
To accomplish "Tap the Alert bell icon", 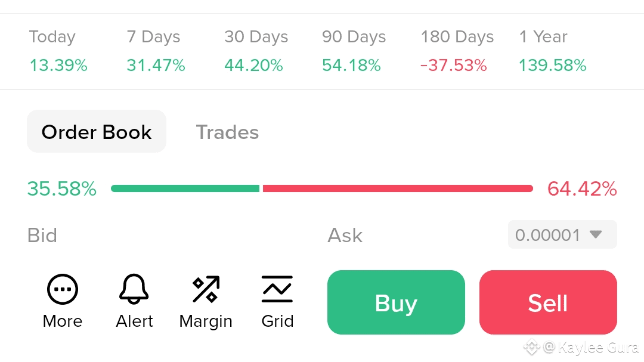I will [x=134, y=290].
